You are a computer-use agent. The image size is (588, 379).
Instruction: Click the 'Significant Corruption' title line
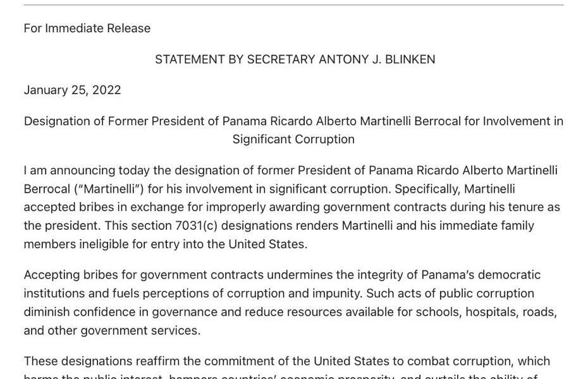(293, 140)
